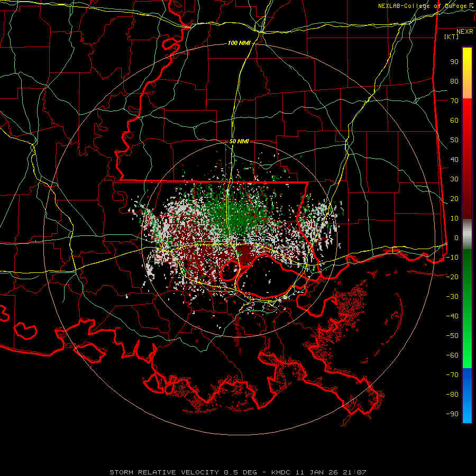Click the 100 NMI range ring label
The height and width of the screenshot is (476, 476).
click(x=239, y=43)
